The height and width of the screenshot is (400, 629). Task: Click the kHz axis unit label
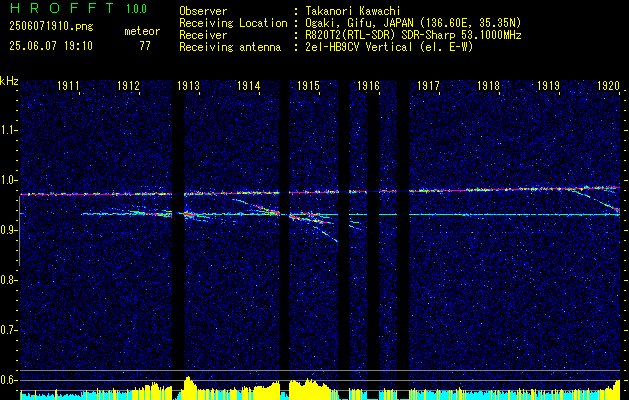tap(9, 81)
